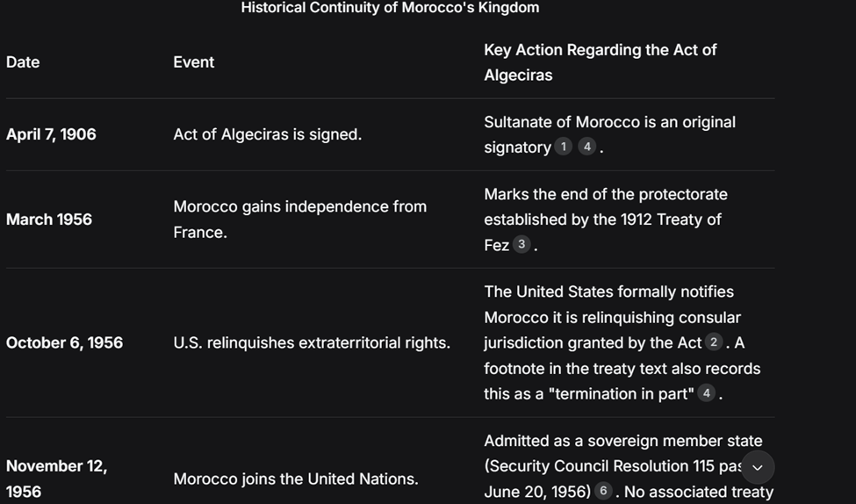Image resolution: width=856 pixels, height=504 pixels.
Task: Click "U.S. relinquishes extraterritorial rights." event
Action: coord(311,342)
